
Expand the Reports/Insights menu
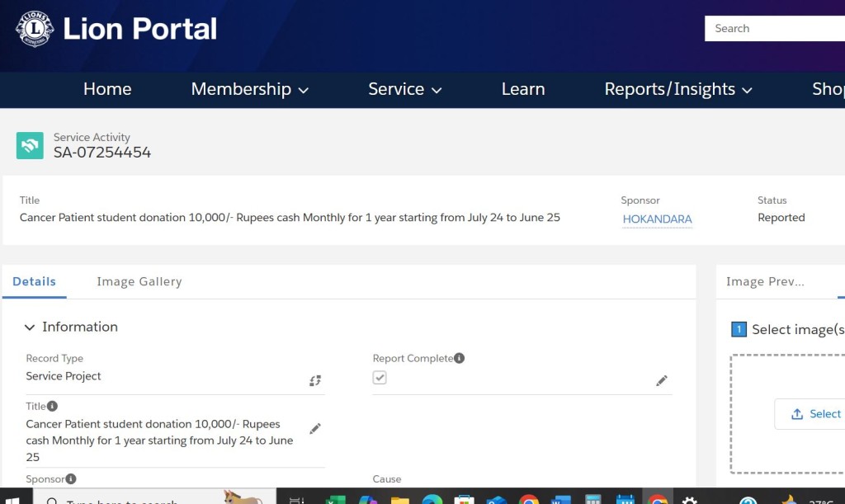click(678, 89)
